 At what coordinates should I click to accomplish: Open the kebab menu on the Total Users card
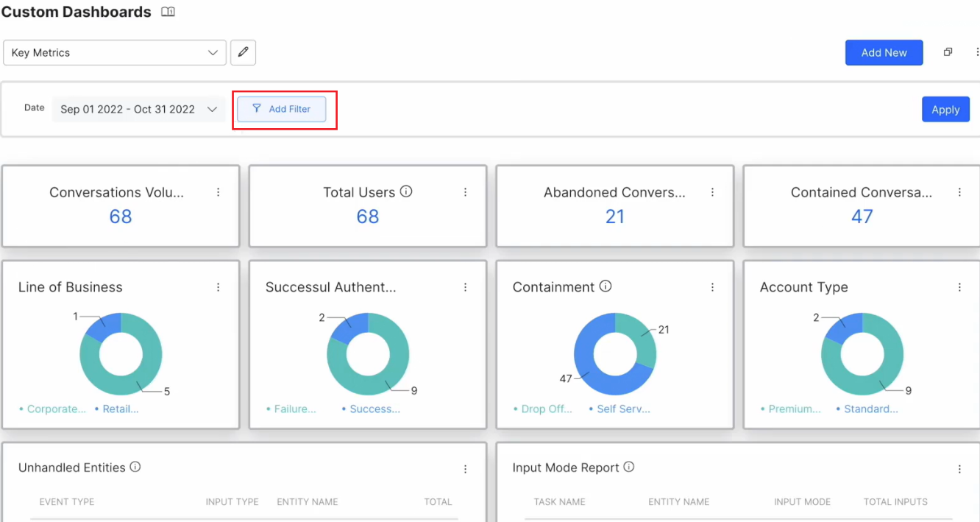[465, 191]
